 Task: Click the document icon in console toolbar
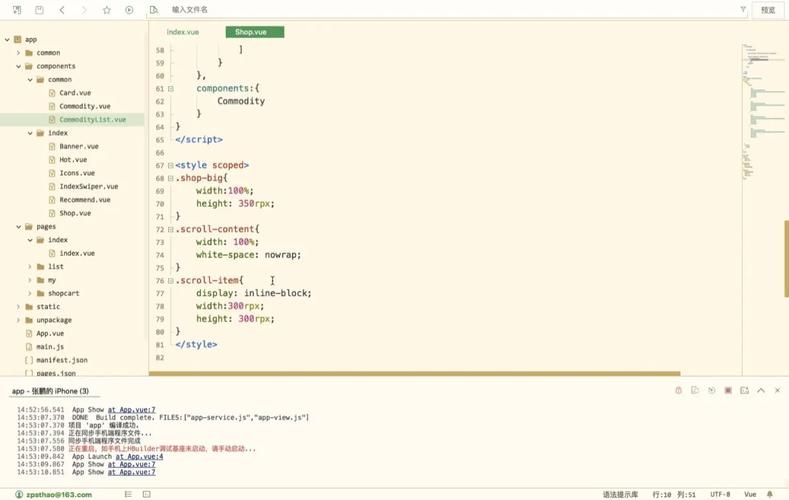coord(695,390)
